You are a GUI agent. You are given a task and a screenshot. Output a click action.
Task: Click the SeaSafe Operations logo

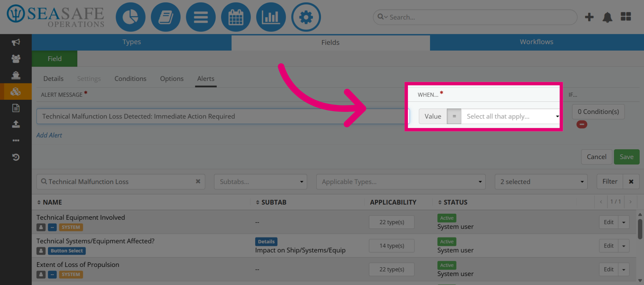pyautogui.click(x=56, y=16)
